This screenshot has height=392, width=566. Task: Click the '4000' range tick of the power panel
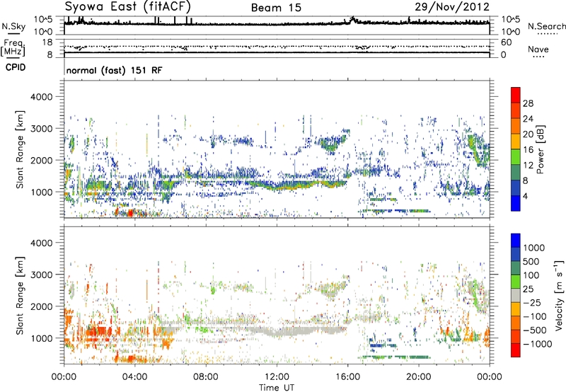pyautogui.click(x=41, y=97)
